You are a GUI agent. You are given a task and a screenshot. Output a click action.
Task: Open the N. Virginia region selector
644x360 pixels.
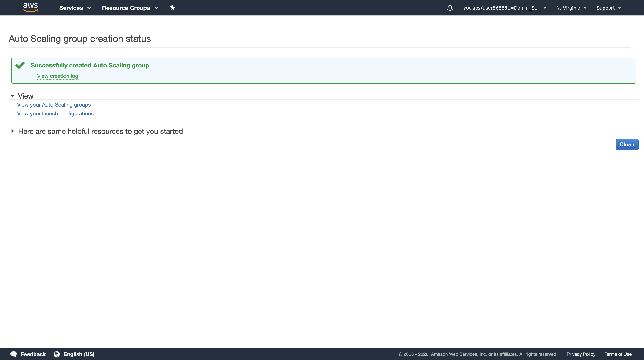(571, 8)
